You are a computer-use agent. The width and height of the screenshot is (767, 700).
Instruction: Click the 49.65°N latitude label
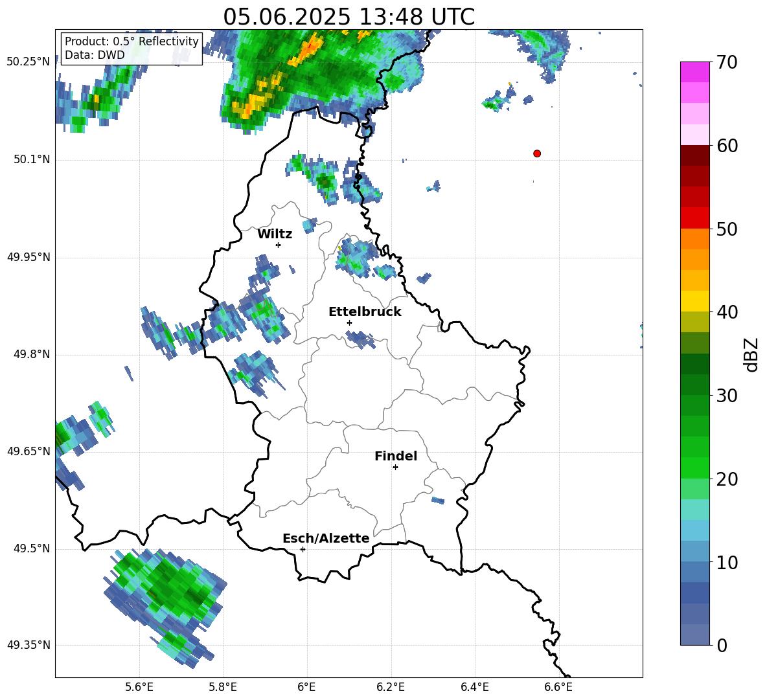click(x=29, y=451)
